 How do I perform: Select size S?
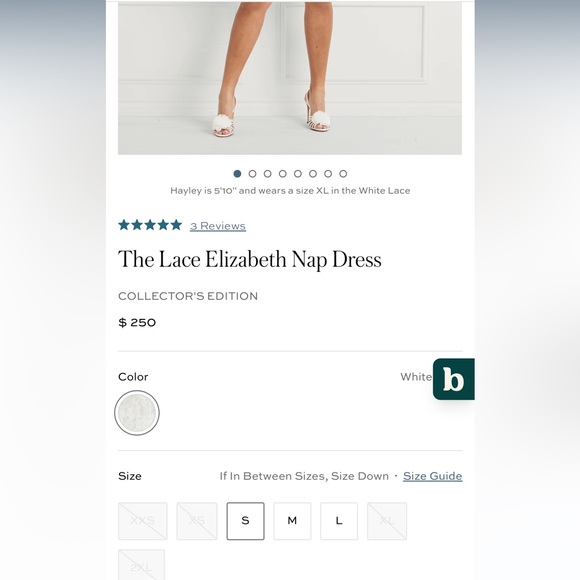tap(245, 521)
